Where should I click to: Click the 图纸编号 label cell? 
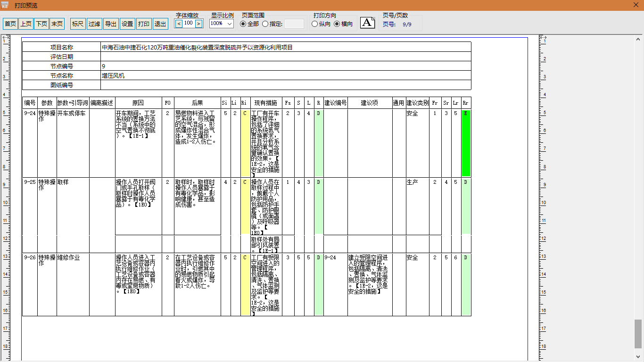tap(61, 85)
